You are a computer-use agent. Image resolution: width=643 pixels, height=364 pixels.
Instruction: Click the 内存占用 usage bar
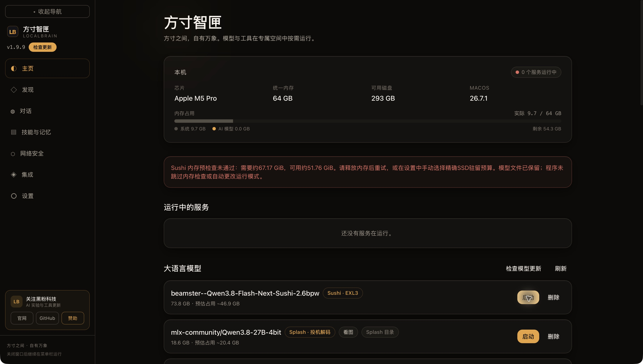368,121
